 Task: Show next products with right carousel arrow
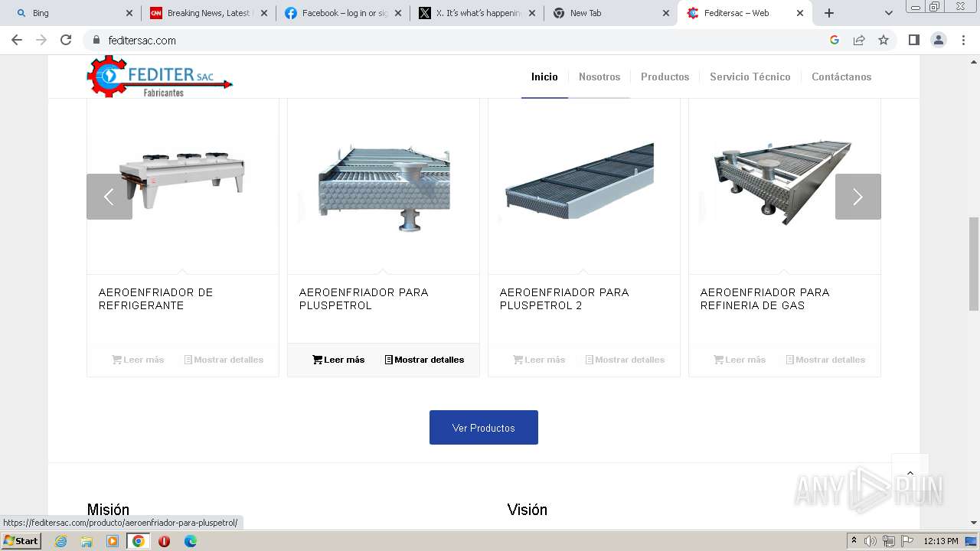[x=857, y=197]
